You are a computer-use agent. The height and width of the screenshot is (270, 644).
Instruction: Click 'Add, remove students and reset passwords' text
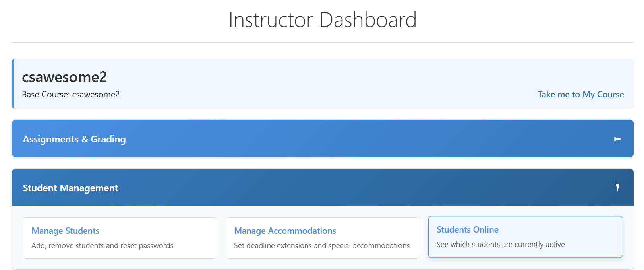coord(102,246)
